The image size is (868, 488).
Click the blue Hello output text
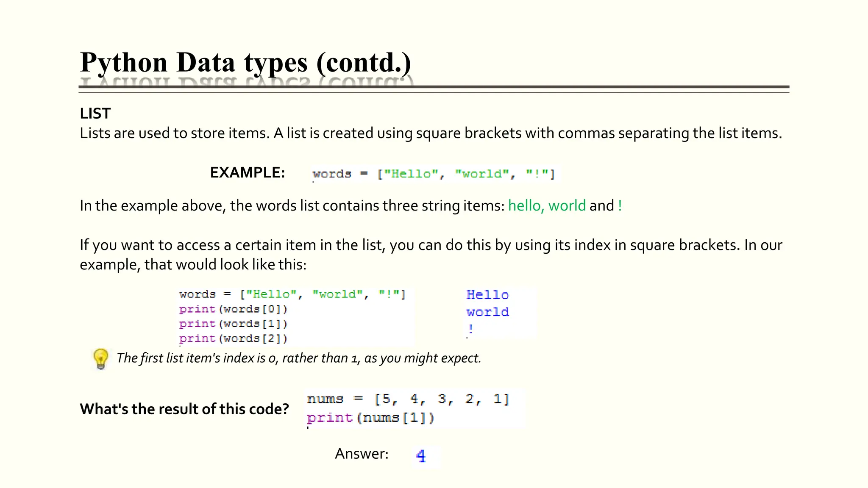(487, 295)
